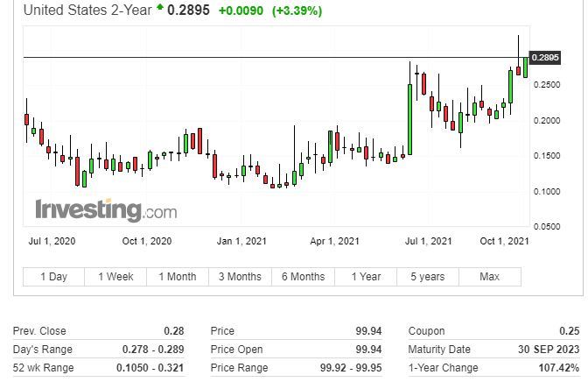The image size is (588, 382).
Task: Click the Coupon label
Action: (426, 331)
